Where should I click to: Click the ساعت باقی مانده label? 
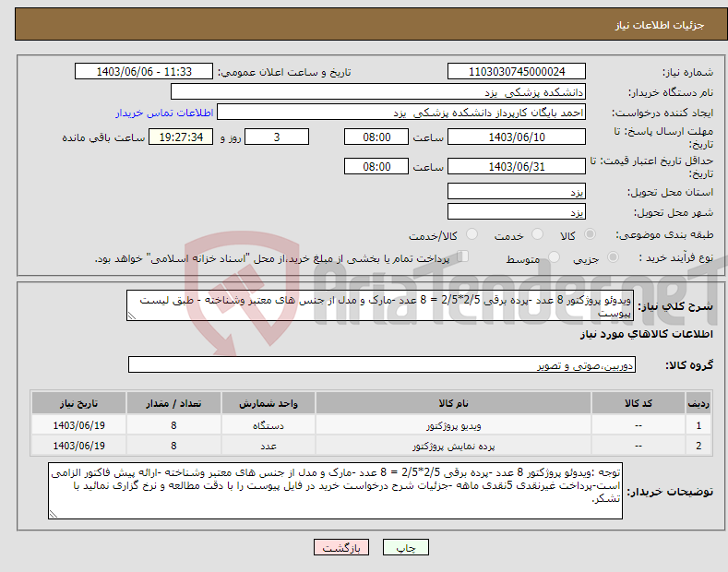click(x=103, y=137)
